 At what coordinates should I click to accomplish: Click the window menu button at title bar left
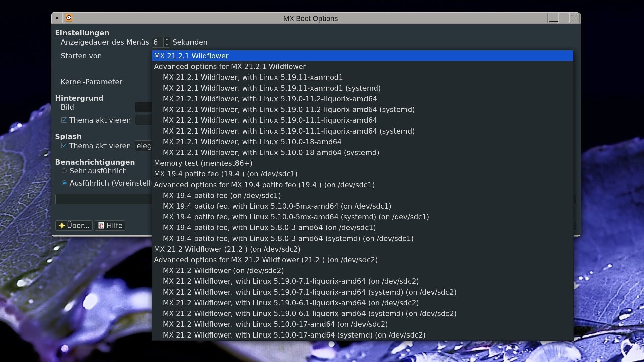(57, 18)
